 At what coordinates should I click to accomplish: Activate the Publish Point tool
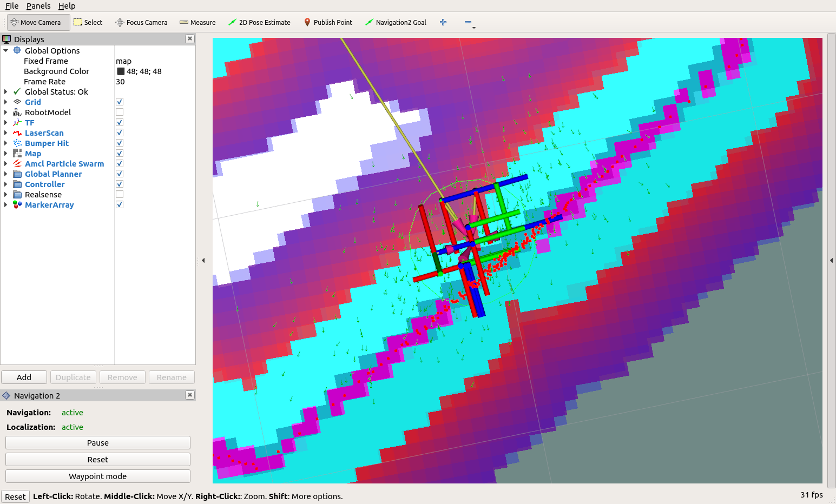tap(328, 22)
